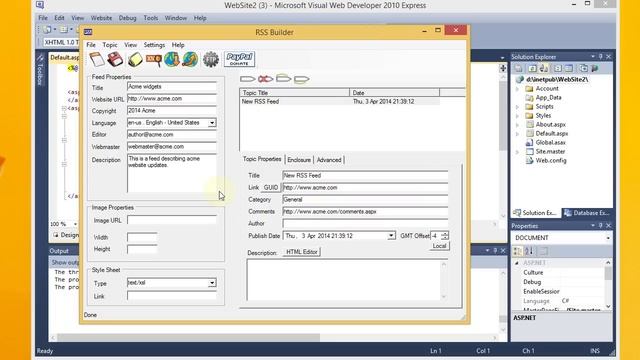Click the GUID button

271,187
